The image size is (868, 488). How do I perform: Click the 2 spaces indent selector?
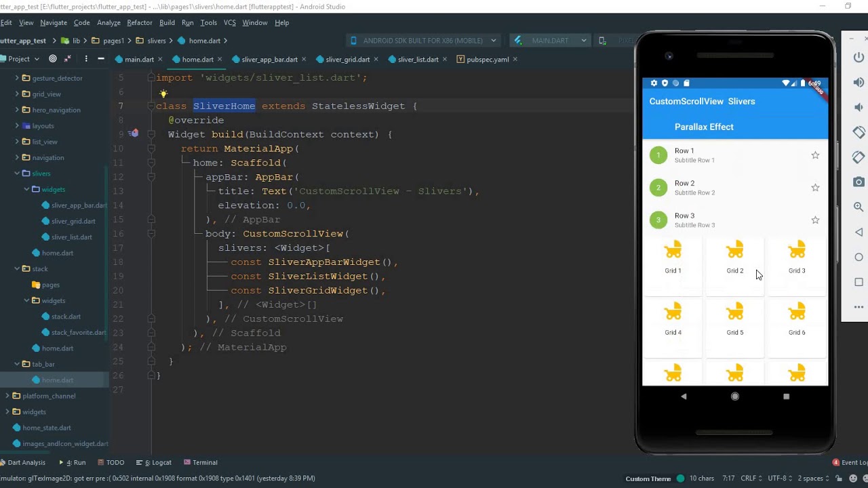point(813,479)
